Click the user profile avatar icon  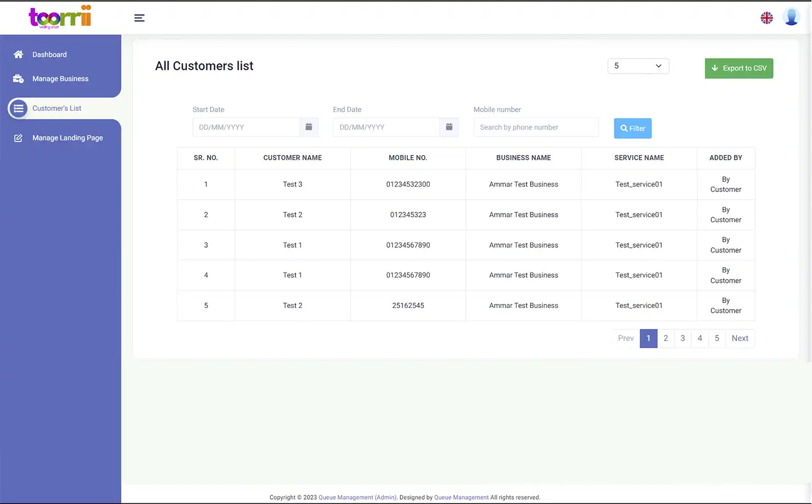click(x=791, y=16)
